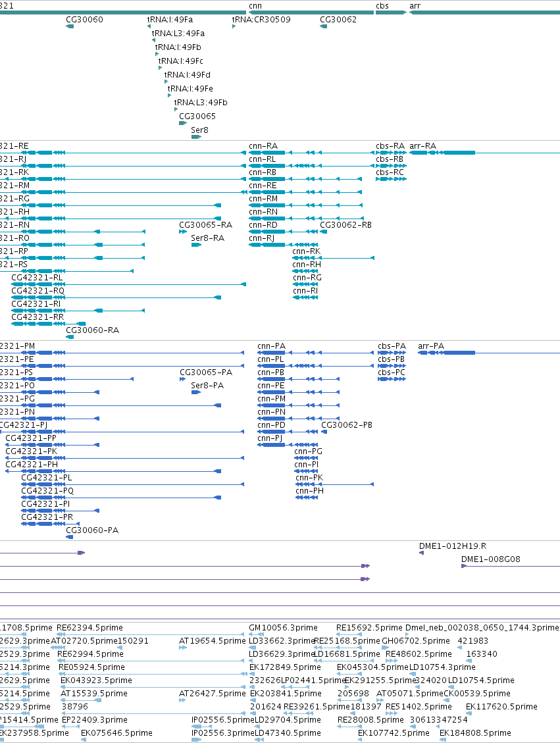Click the GM10056.3prime EST label

click(284, 627)
